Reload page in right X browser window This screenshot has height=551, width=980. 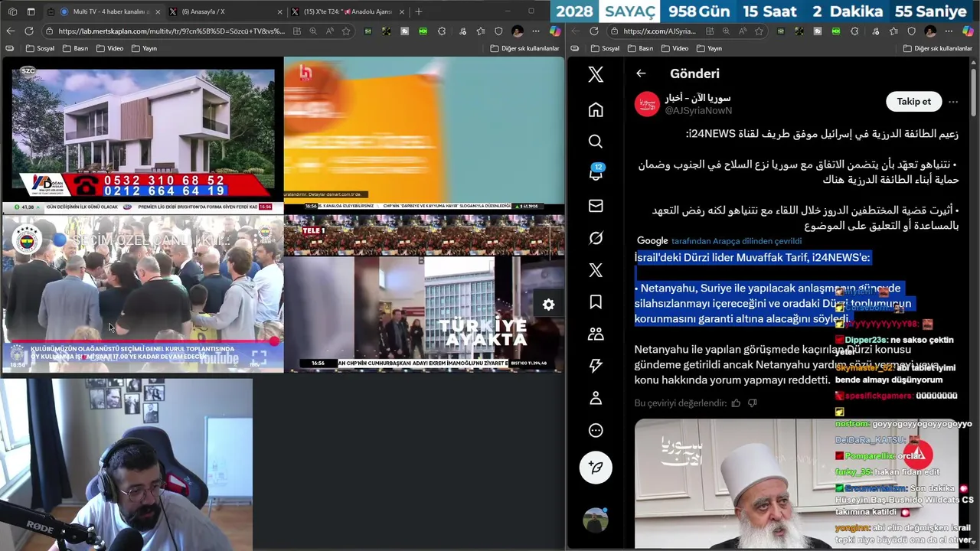click(594, 31)
